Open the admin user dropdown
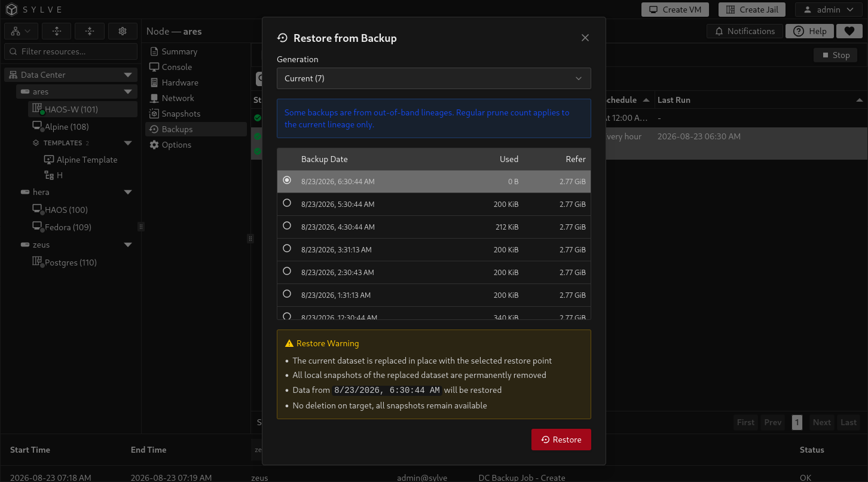868x482 pixels. tap(829, 10)
